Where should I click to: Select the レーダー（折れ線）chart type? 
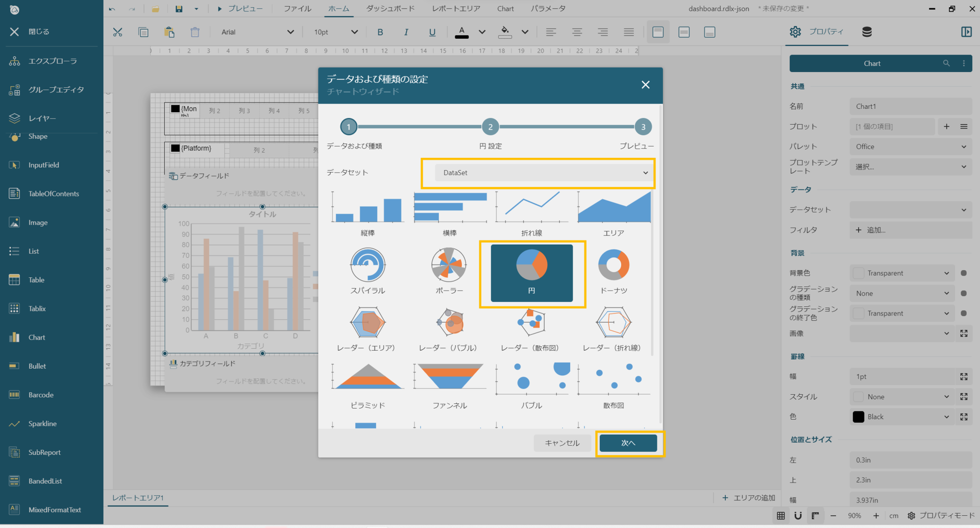[614, 329]
